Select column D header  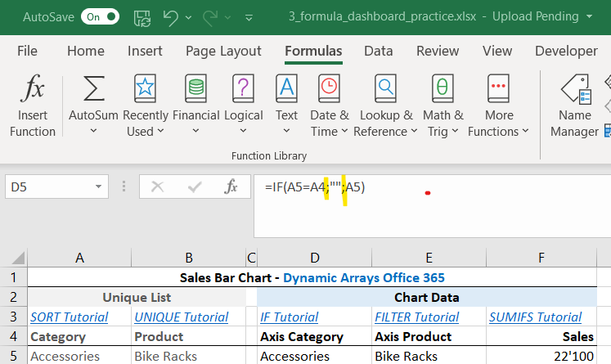pyautogui.click(x=314, y=258)
